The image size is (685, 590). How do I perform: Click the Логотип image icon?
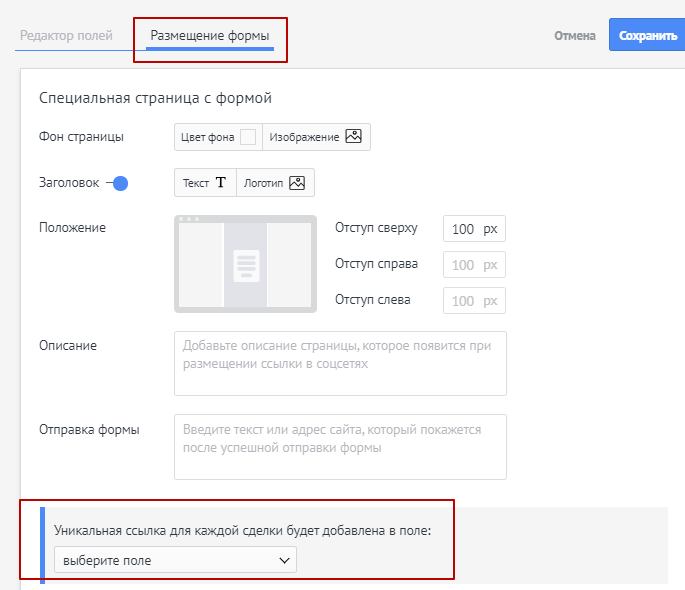tap(297, 183)
